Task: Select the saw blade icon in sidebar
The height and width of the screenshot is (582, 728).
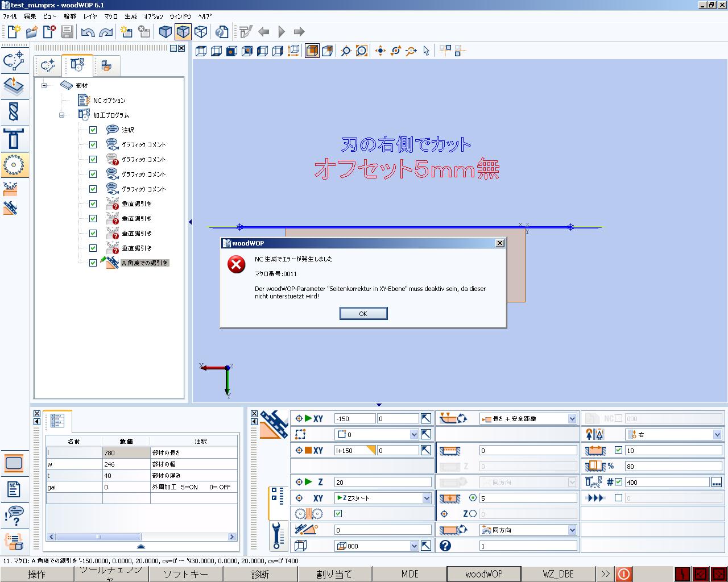Action: pyautogui.click(x=14, y=165)
